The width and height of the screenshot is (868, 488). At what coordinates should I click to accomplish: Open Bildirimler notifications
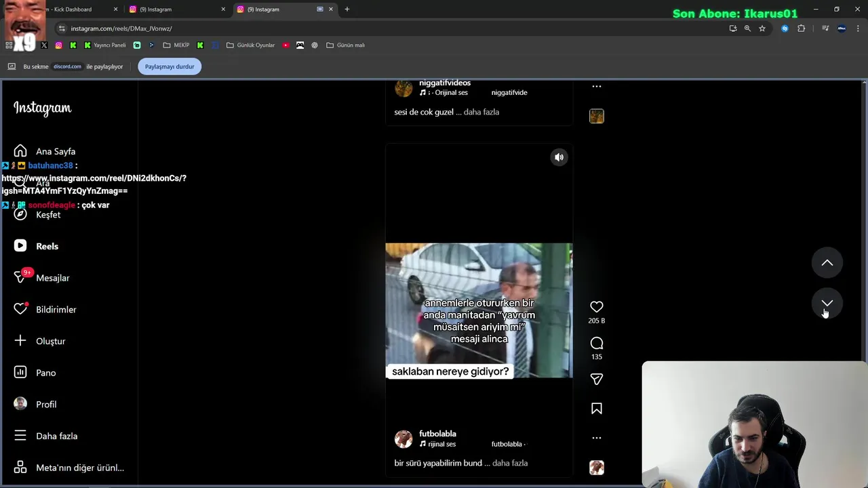(45, 309)
